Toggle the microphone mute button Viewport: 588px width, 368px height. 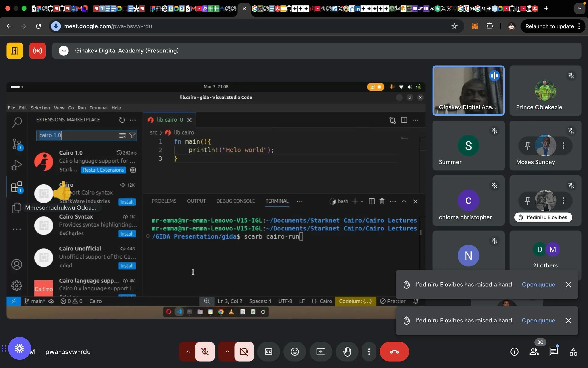[x=205, y=351]
